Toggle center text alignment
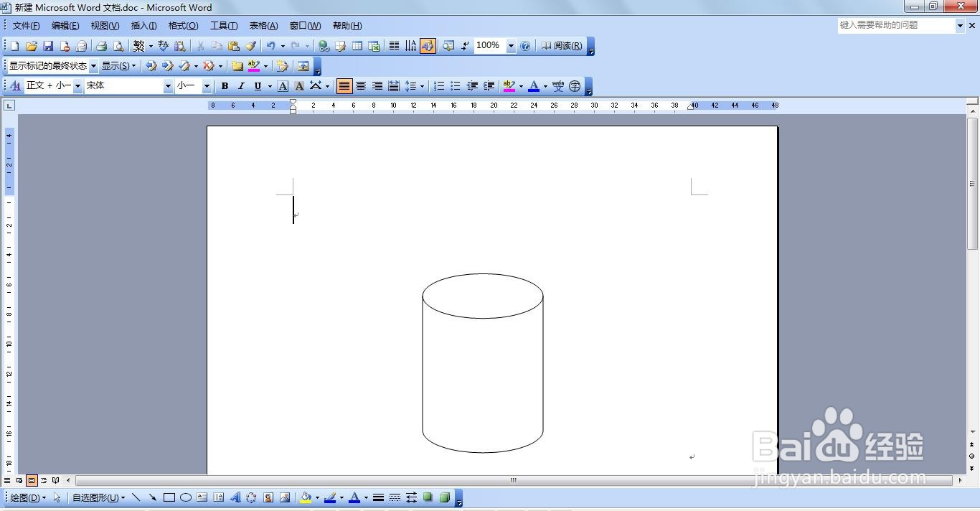 coord(361,86)
